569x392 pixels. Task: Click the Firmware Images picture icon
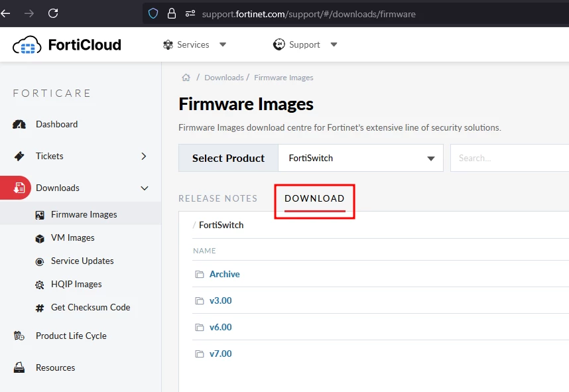tap(40, 215)
